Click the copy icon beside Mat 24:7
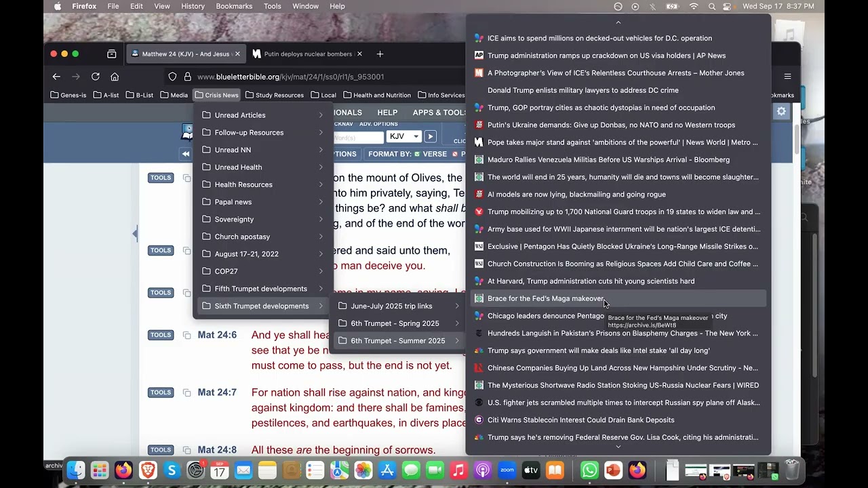Screen dimensions: 868x488 point(186,392)
